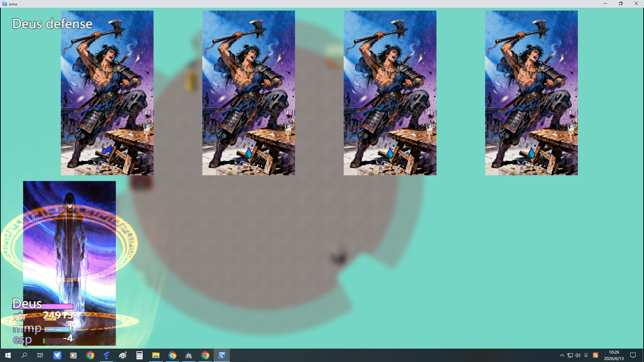Open the media player taskbar icon
Viewport: 644px width, 362px height.
[x=73, y=355]
